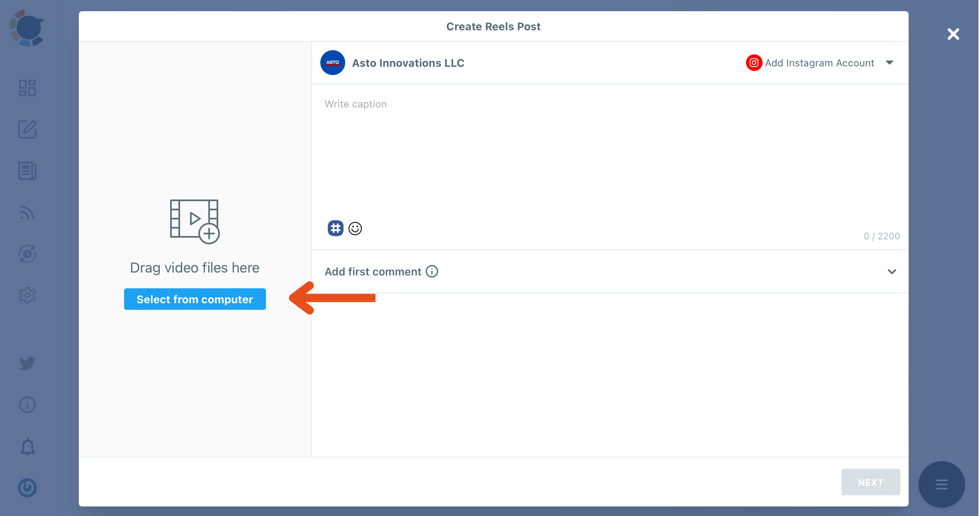This screenshot has width=980, height=516.
Task: Select the compose post pencil icon
Action: [27, 129]
